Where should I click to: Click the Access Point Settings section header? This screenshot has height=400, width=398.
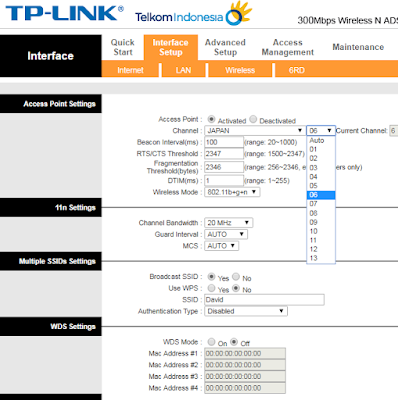pos(51,104)
